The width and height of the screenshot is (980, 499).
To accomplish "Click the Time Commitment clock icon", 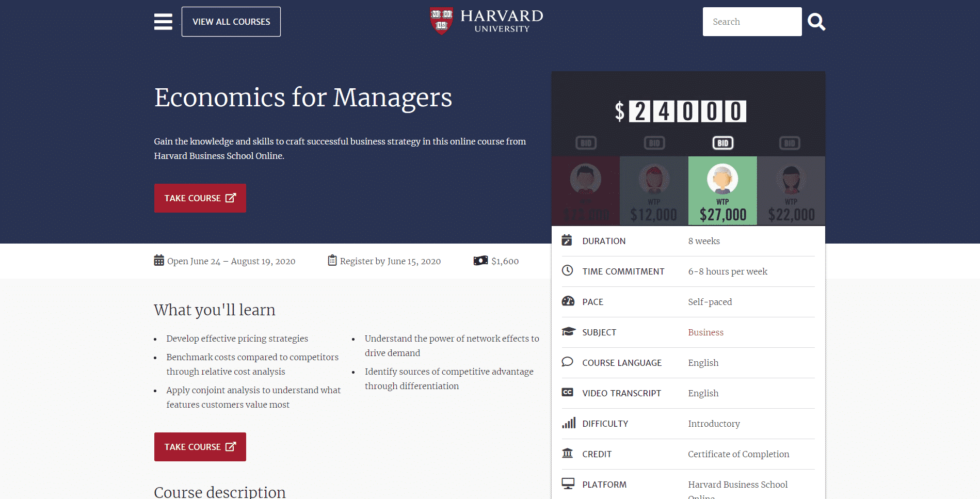I will coord(567,270).
